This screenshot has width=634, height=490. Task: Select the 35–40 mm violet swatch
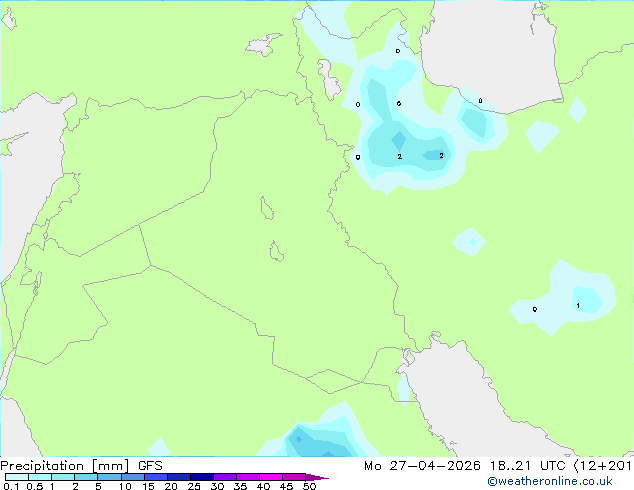(247, 477)
